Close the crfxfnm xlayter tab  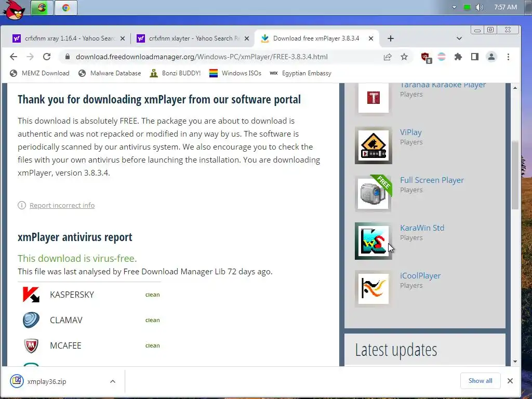click(247, 38)
